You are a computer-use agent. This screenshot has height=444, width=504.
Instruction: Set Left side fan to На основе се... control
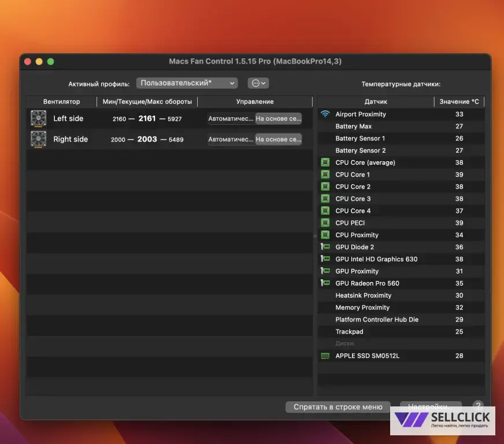coord(279,119)
